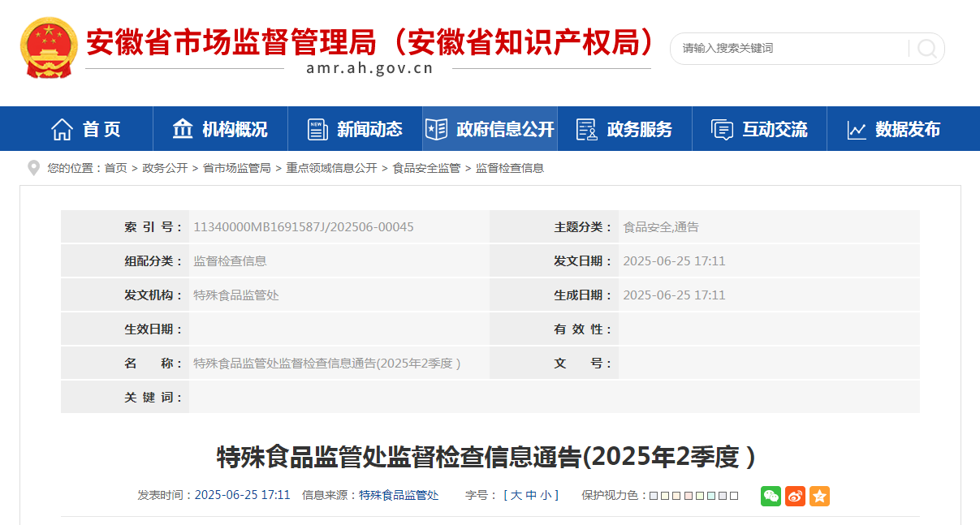Viewport: 980px width, 525px height.
Task: Click the magnifier search icon
Action: click(x=926, y=49)
